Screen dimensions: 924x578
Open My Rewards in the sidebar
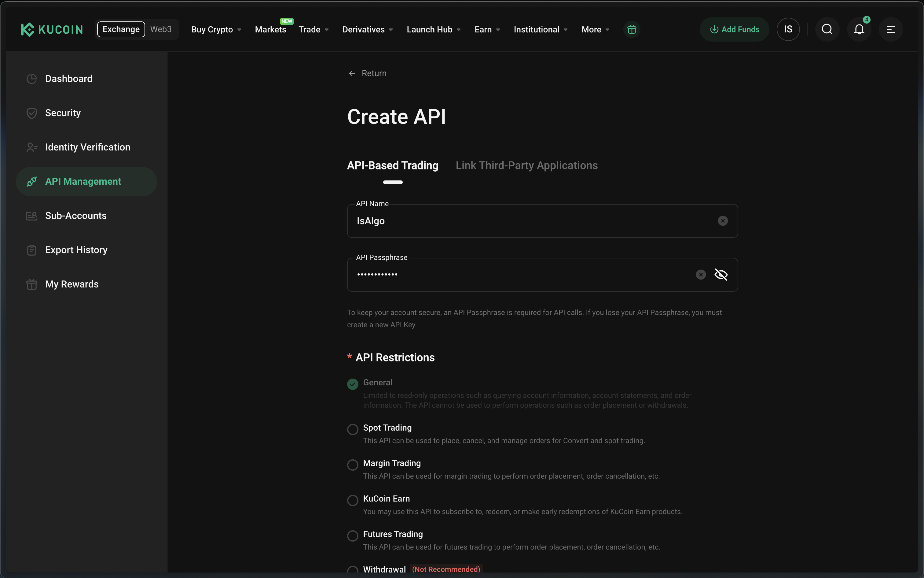86,284
